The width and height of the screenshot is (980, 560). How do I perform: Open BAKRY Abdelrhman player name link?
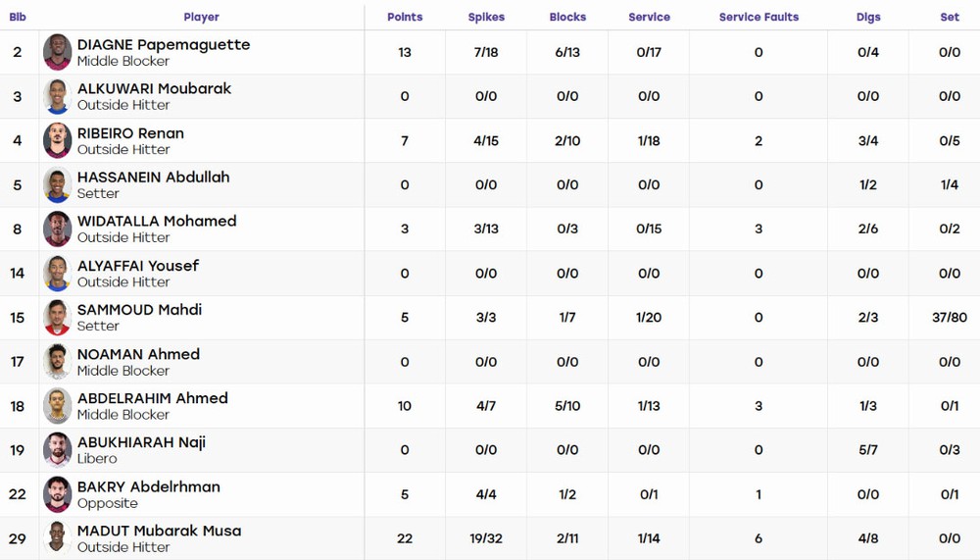point(149,486)
